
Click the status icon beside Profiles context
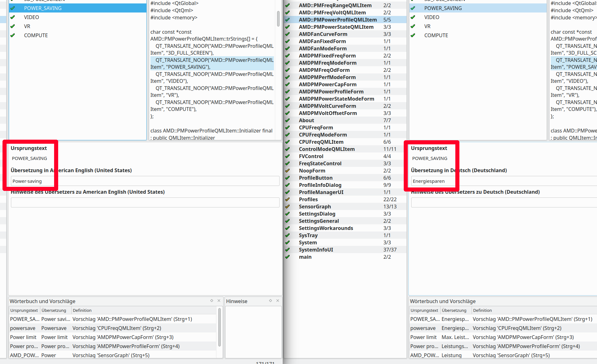(x=287, y=199)
